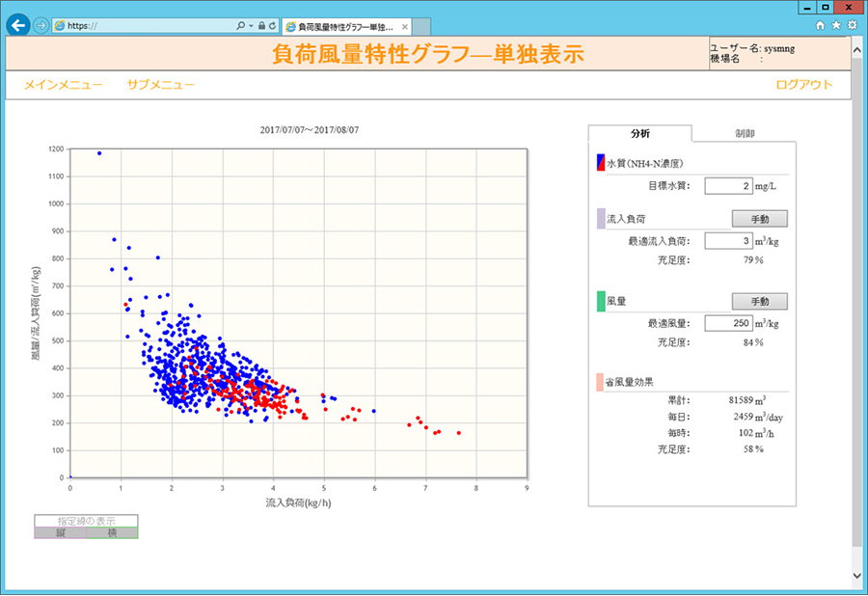The height and width of the screenshot is (596, 868).
Task: Click the 毎時 value 102 m³/h
Action: point(756,433)
